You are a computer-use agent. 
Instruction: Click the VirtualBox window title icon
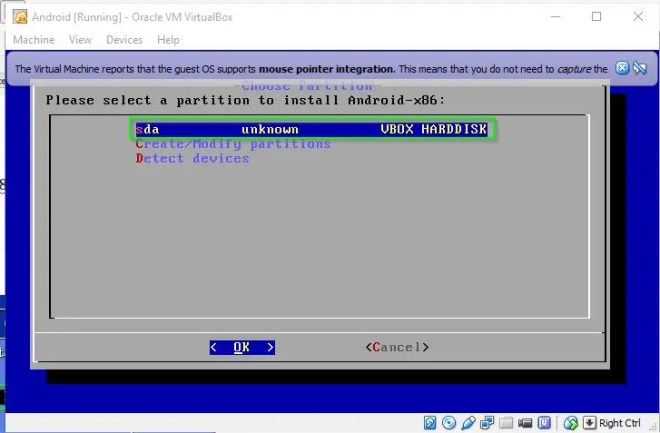pos(20,17)
